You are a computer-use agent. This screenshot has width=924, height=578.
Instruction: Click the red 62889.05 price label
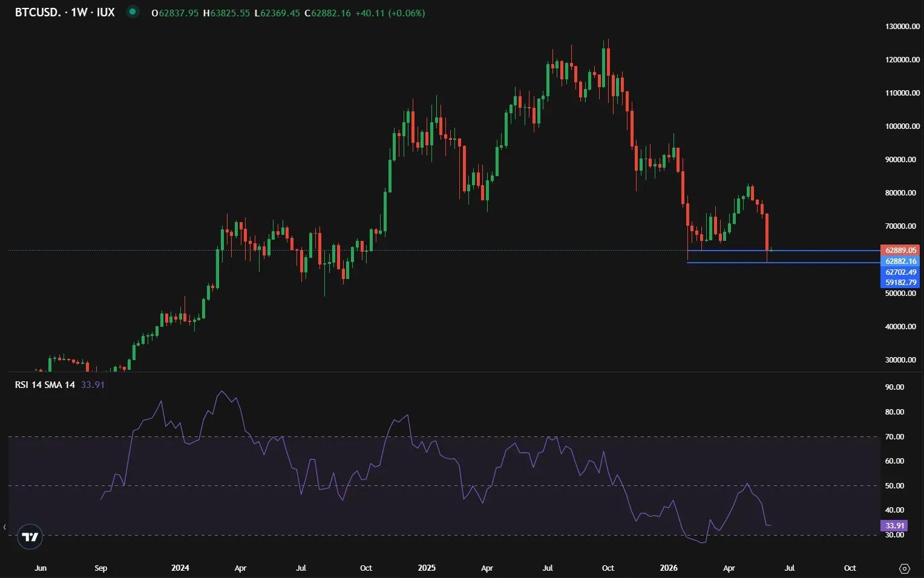point(900,250)
